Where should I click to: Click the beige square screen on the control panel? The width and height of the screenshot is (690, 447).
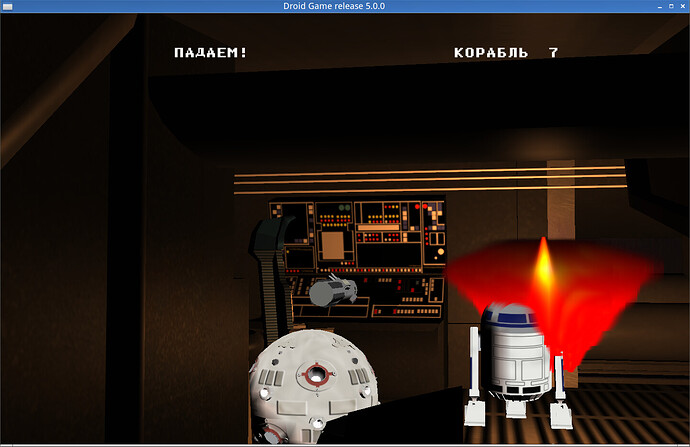click(x=332, y=245)
